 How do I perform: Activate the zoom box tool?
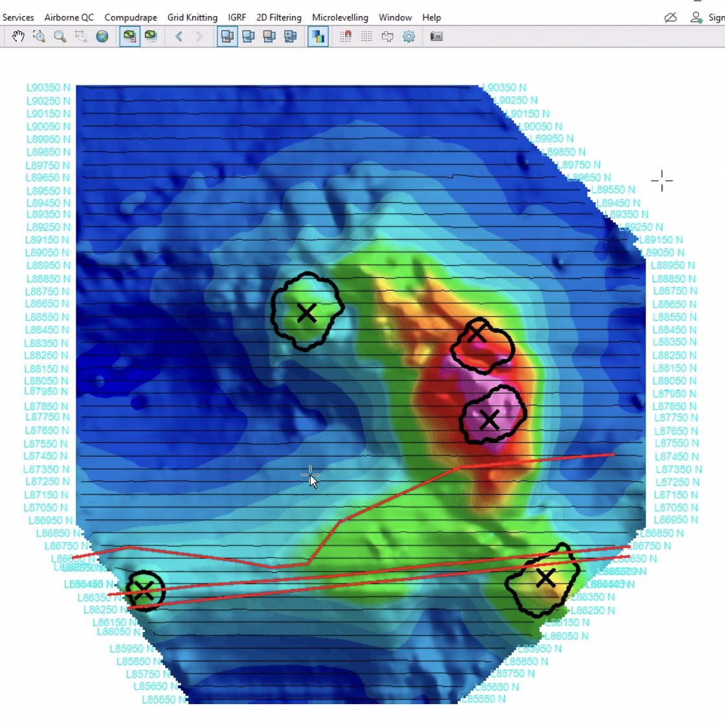tap(39, 36)
